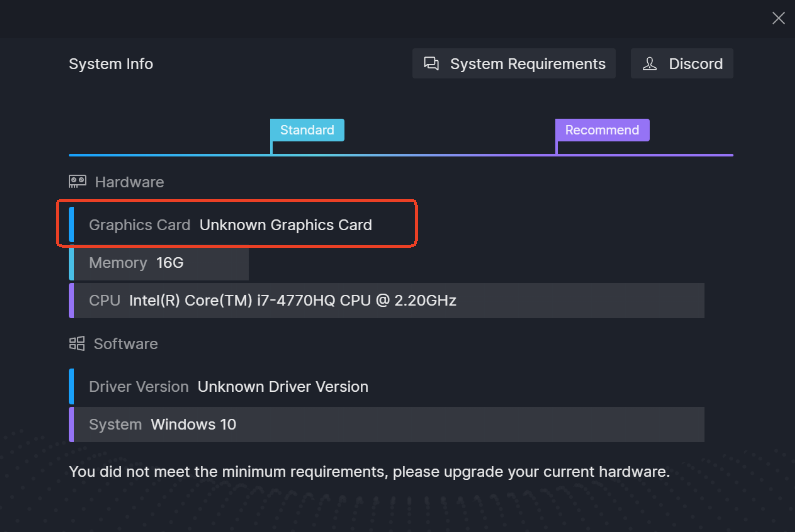The image size is (795, 532).
Task: Click the Unknown Graphics Card text
Action: (285, 225)
